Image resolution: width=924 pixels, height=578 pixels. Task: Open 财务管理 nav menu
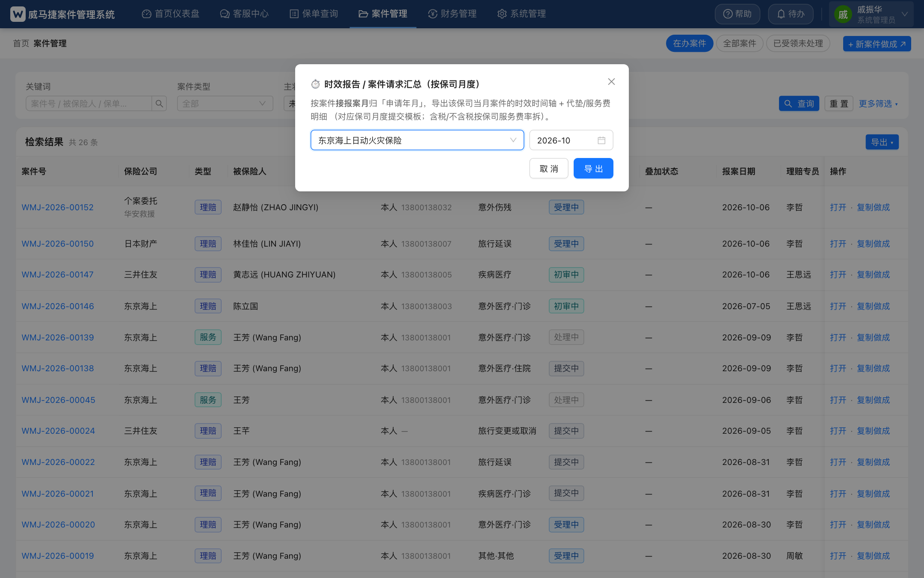452,14
